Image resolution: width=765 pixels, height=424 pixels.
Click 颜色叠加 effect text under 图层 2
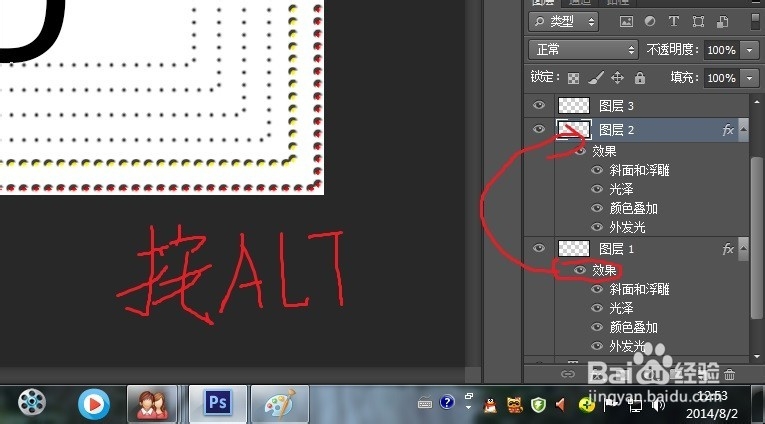(633, 208)
